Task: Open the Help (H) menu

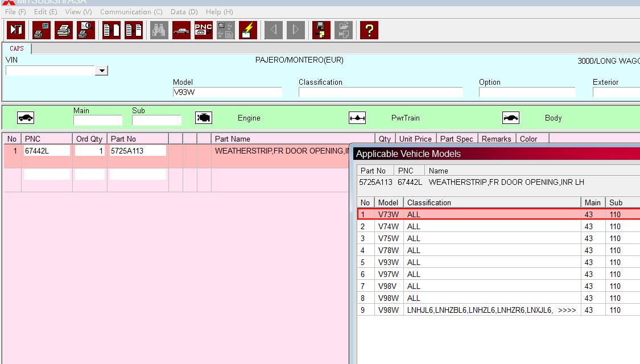Action: [x=219, y=12]
